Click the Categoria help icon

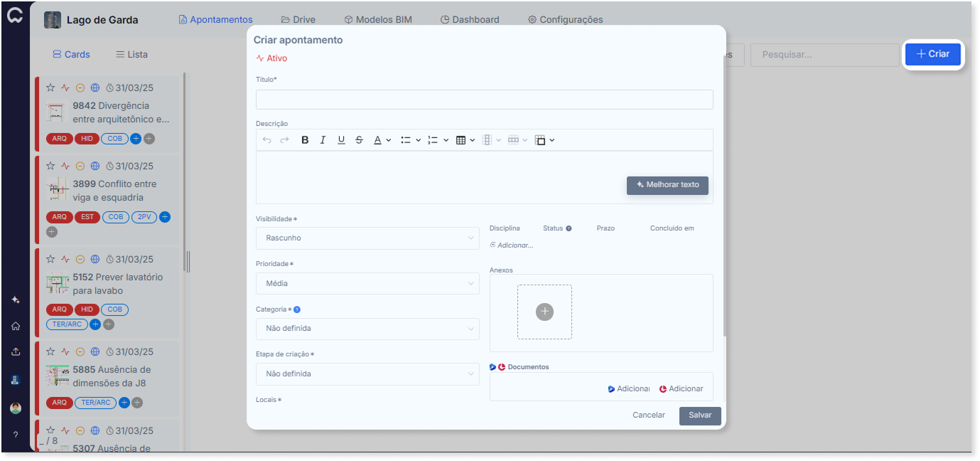pos(297,309)
